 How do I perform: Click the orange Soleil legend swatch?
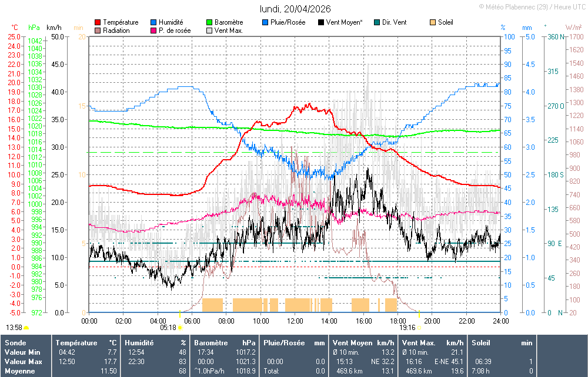[x=433, y=22]
